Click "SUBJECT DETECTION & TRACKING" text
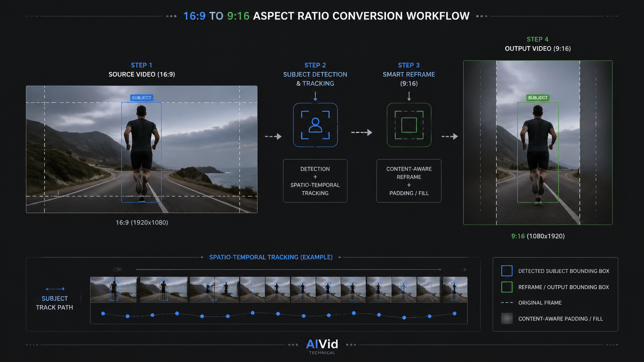Viewport: 644px width, 362px height. click(x=315, y=79)
